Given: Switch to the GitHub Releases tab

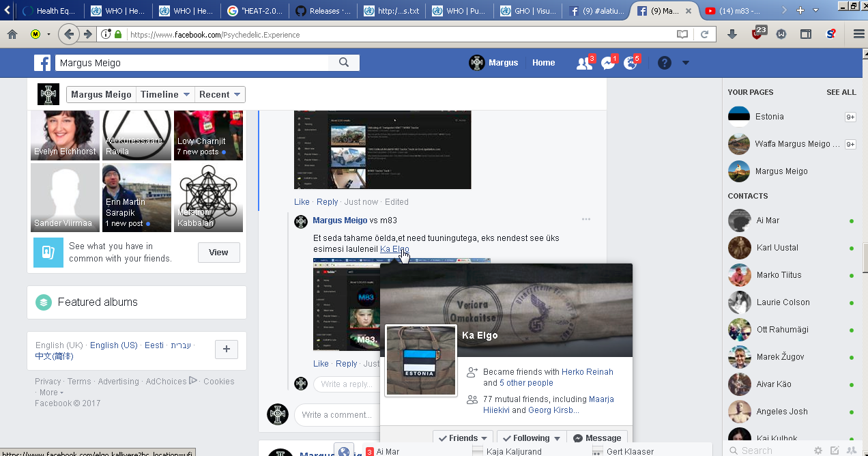Looking at the screenshot, I should pyautogui.click(x=324, y=11).
